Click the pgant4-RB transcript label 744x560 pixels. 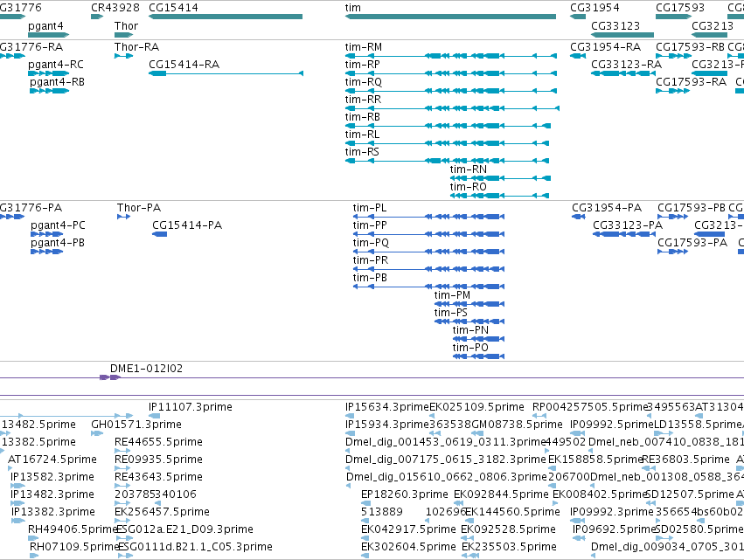coord(58,82)
